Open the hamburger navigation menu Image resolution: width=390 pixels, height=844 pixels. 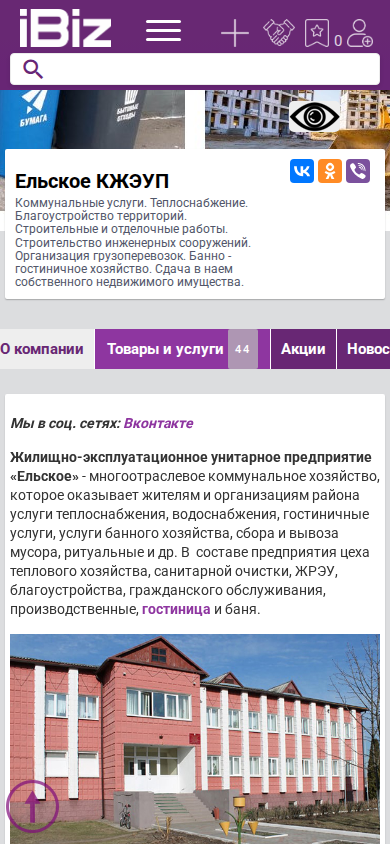163,30
